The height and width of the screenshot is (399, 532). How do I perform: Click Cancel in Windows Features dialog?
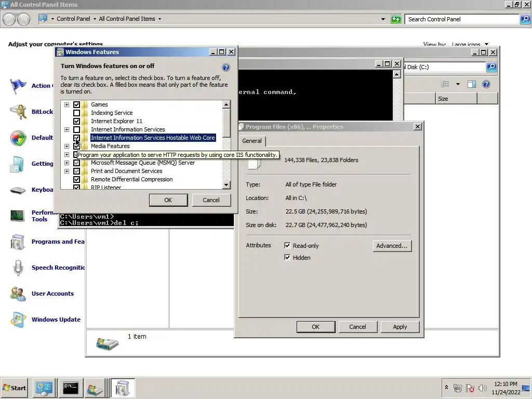coord(211,200)
